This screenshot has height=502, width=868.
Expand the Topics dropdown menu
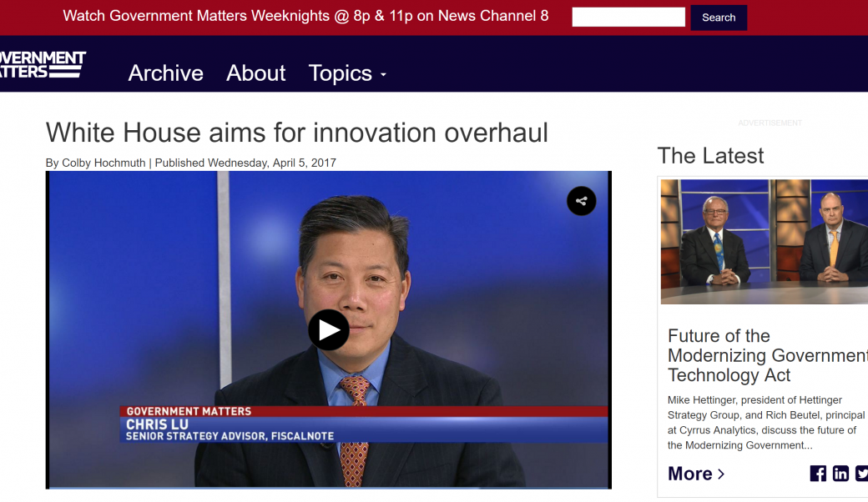click(347, 73)
